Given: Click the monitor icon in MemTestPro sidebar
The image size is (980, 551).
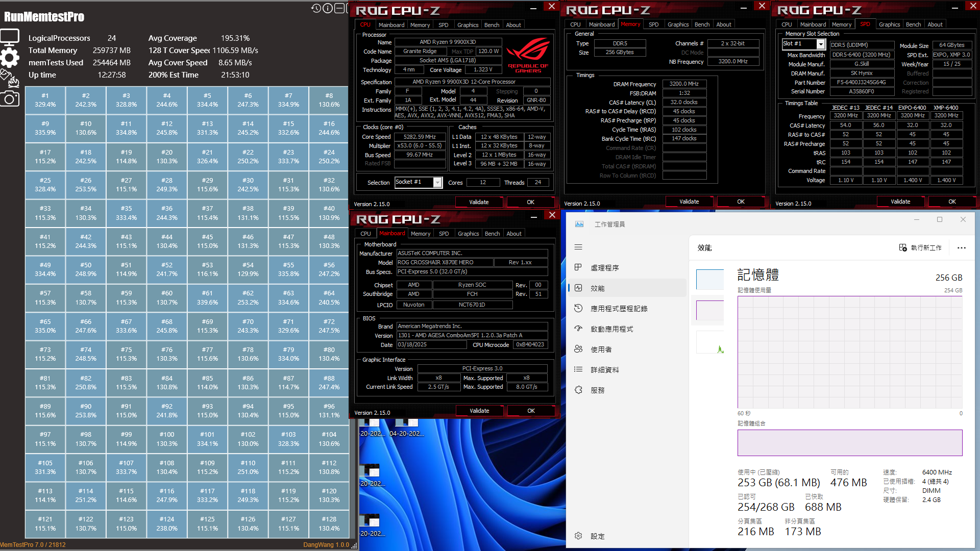Looking at the screenshot, I should 9,36.
